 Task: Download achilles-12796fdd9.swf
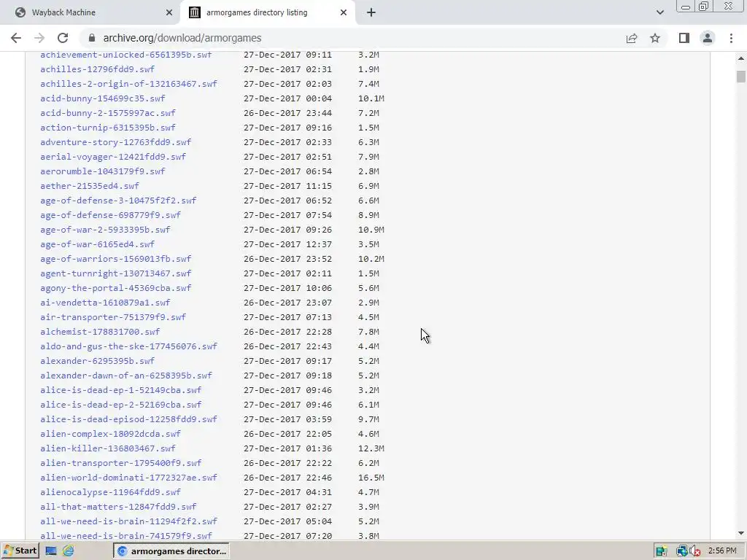point(97,69)
